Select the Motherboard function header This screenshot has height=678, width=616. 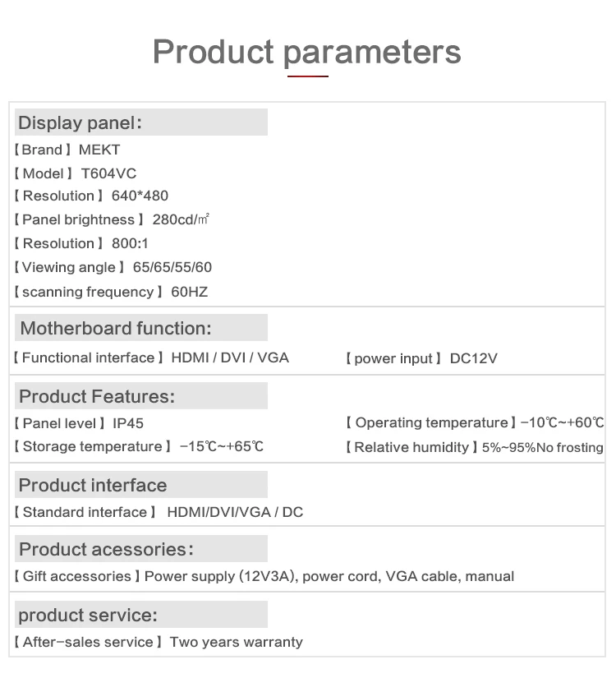[141, 328]
